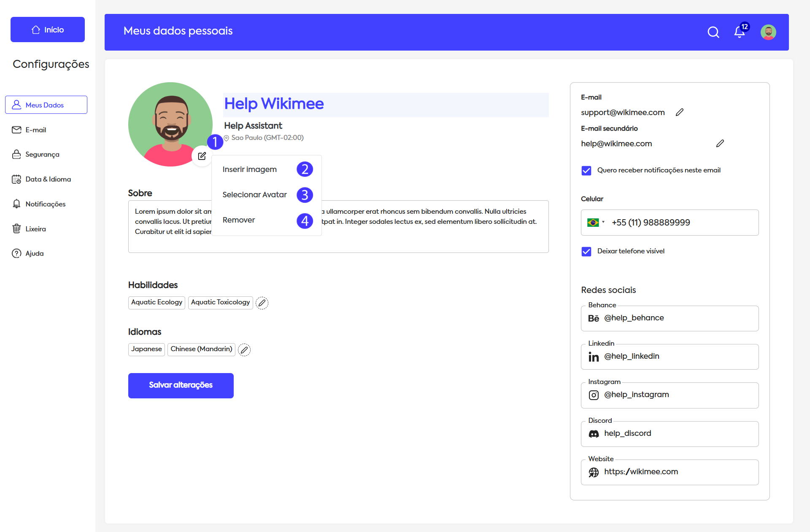810x532 pixels.
Task: Click the Início home button
Action: 48,30
